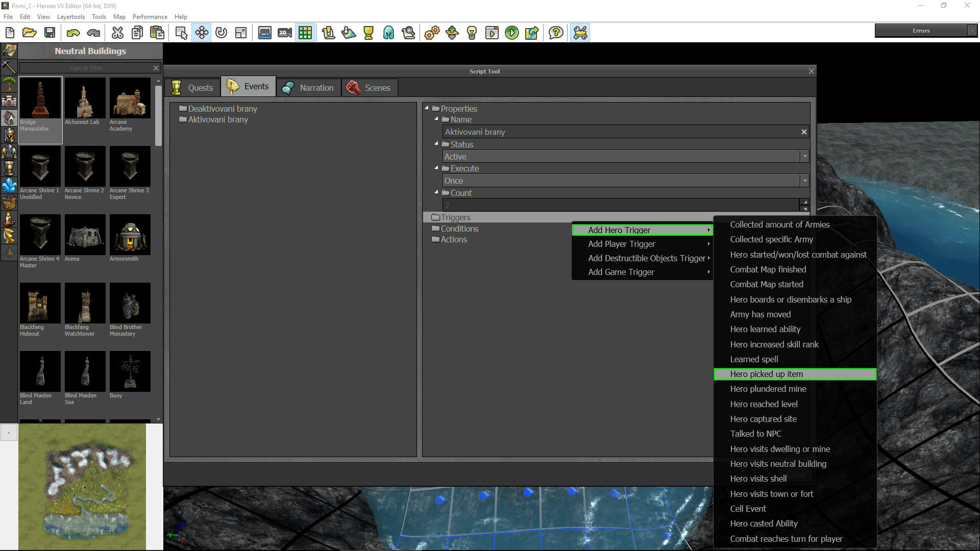Open the scroll magnifier search tool
980x551 pixels.
(x=408, y=33)
